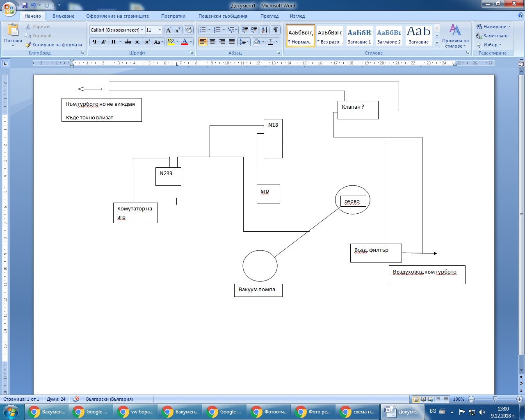Justify the paragraph text
The width and height of the screenshot is (525, 420).
(x=232, y=42)
